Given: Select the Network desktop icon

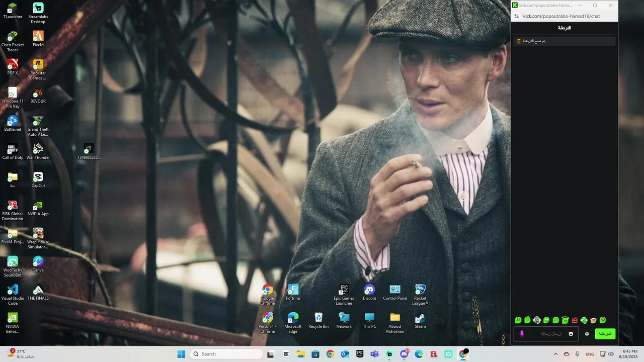Looking at the screenshot, I should [x=344, y=321].
